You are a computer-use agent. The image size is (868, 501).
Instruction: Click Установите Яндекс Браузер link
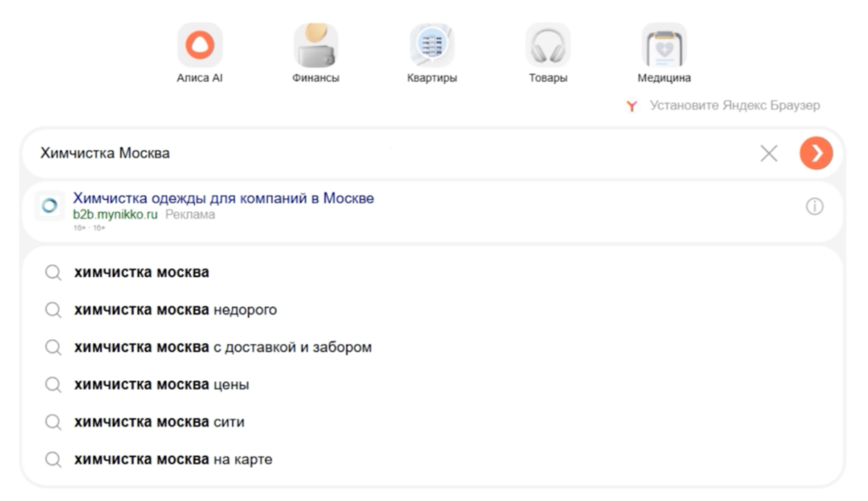[735, 106]
